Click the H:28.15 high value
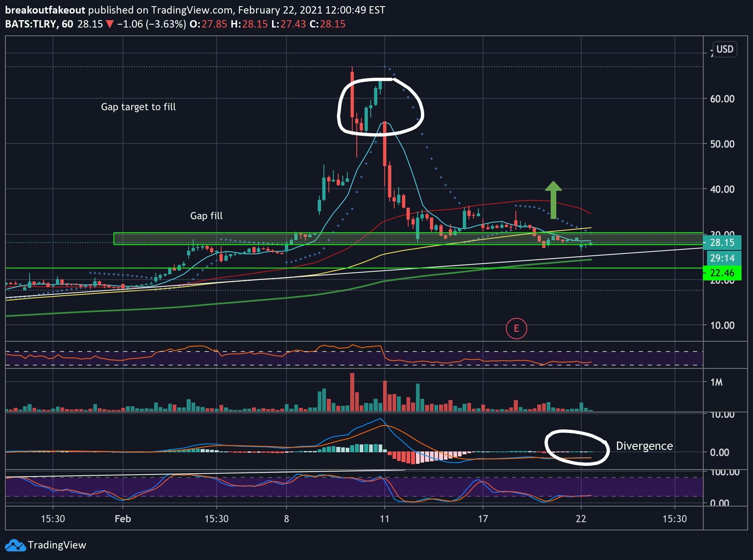Image resolution: width=753 pixels, height=560 pixels. pyautogui.click(x=249, y=24)
